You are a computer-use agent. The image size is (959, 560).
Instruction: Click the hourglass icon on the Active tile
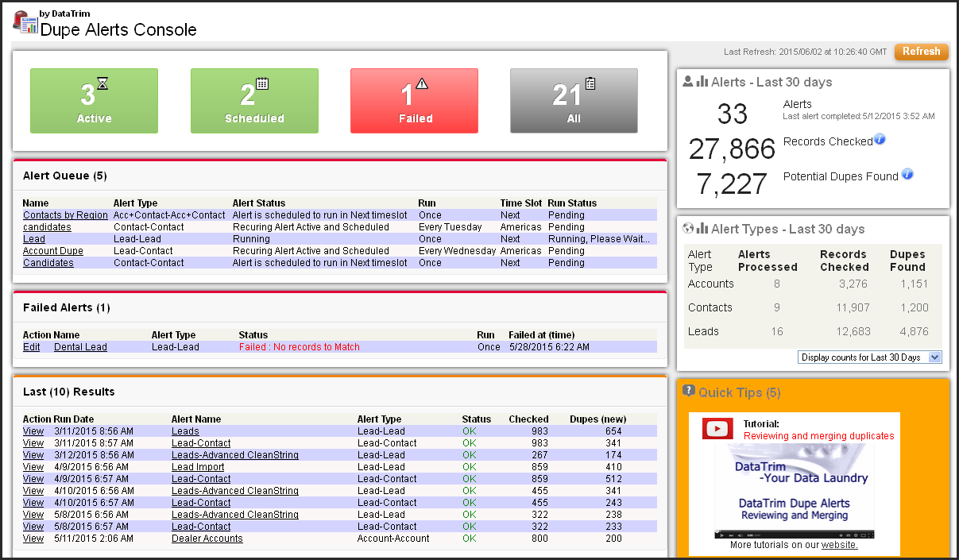(102, 83)
